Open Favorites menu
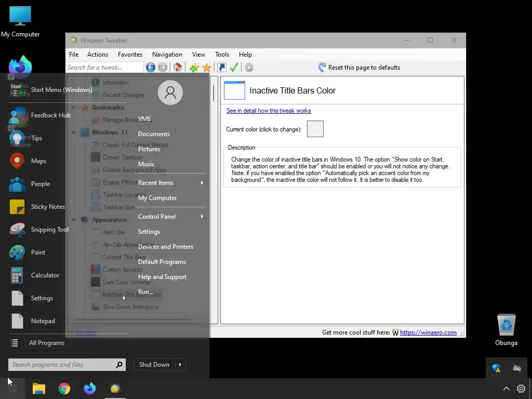 [130, 54]
